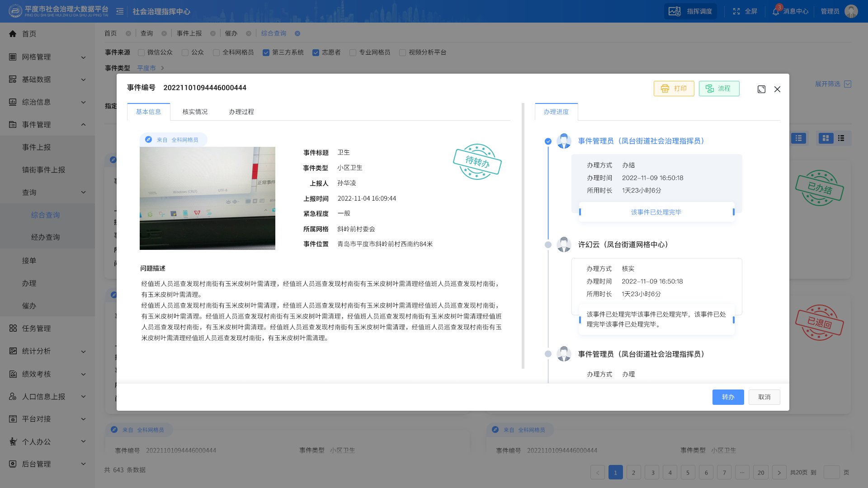Open message center bell icon
The image size is (868, 488).
tap(776, 12)
